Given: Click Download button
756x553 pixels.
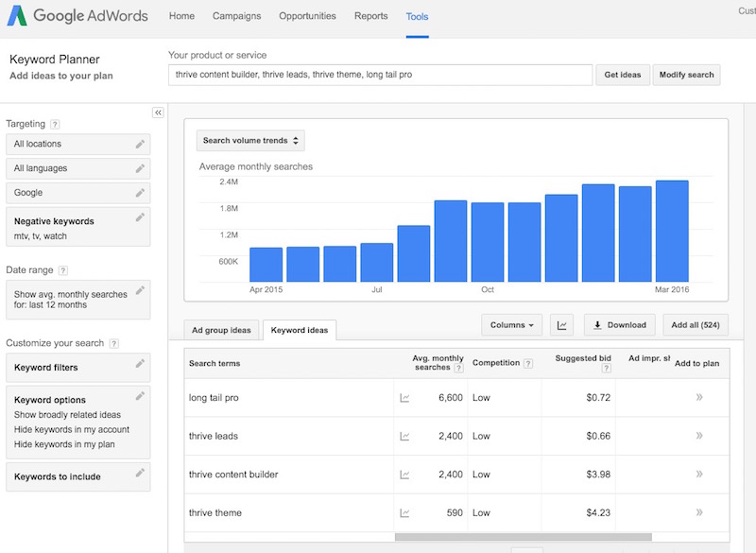Looking at the screenshot, I should [619, 325].
